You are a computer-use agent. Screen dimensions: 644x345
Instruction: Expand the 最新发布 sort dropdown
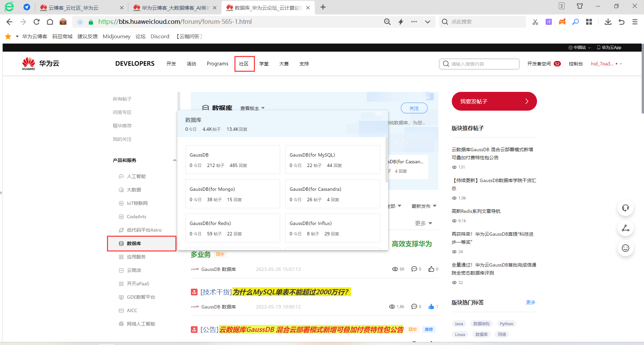point(424,206)
